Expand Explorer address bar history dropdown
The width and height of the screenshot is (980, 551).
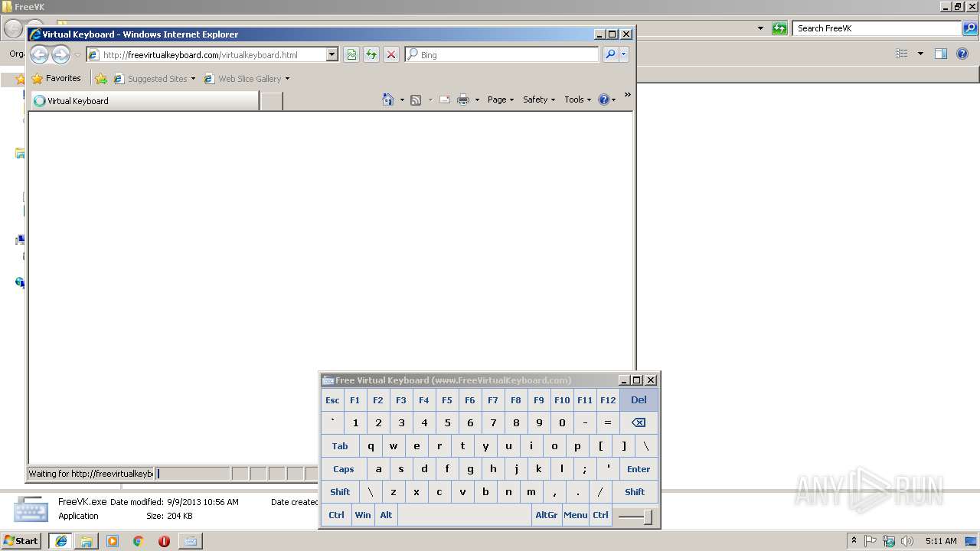[760, 28]
